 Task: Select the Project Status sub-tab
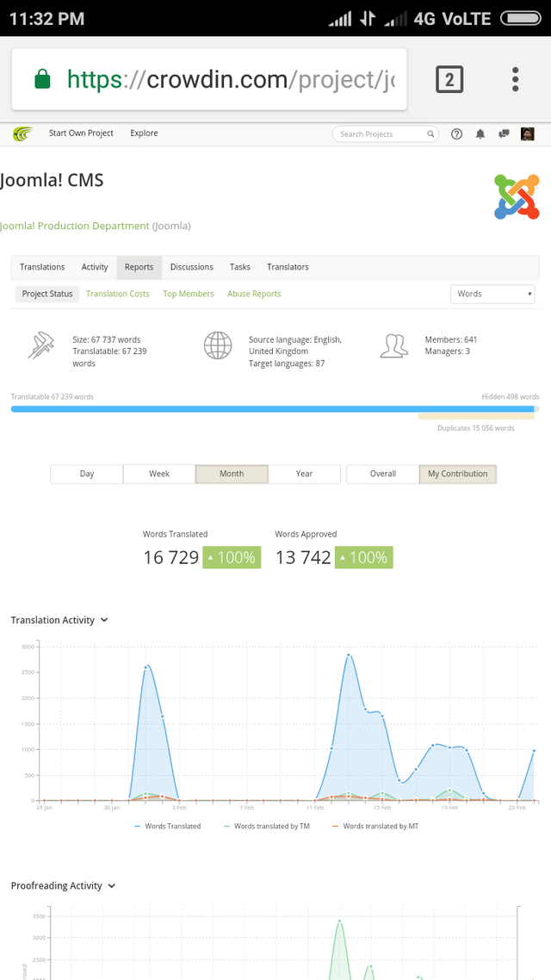pyautogui.click(x=46, y=294)
